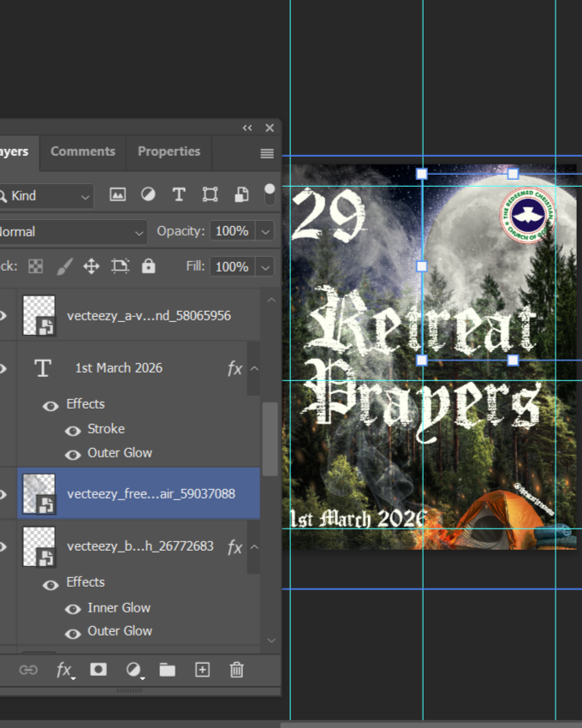Click thumbnail of vecteezy_free...air_59037088 layer
Viewport: 582px width, 728px height.
(x=39, y=493)
